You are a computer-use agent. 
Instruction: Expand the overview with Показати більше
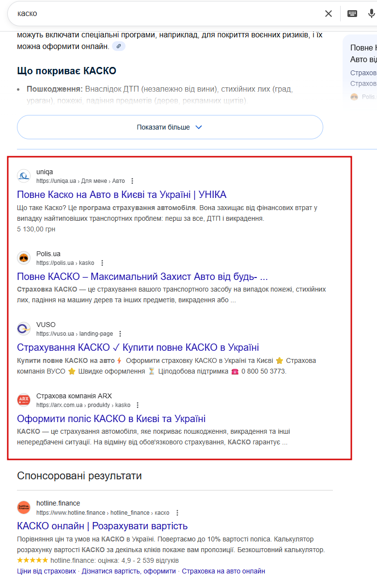point(170,127)
